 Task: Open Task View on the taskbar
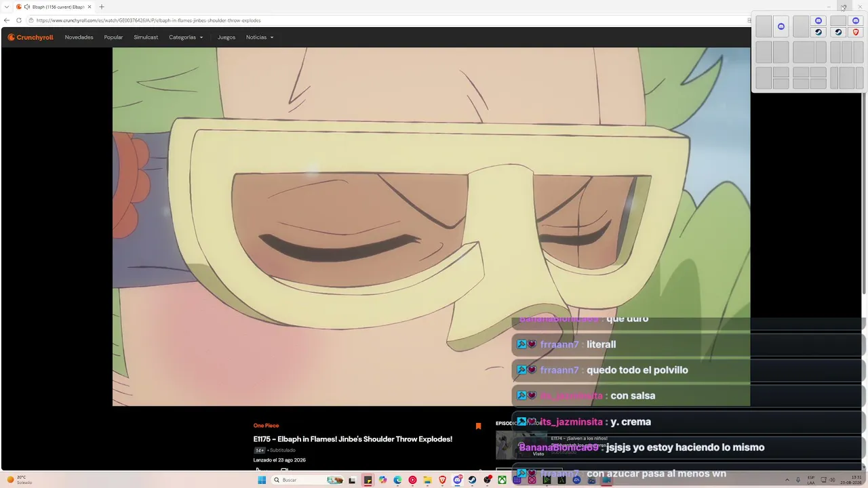pos(352,480)
